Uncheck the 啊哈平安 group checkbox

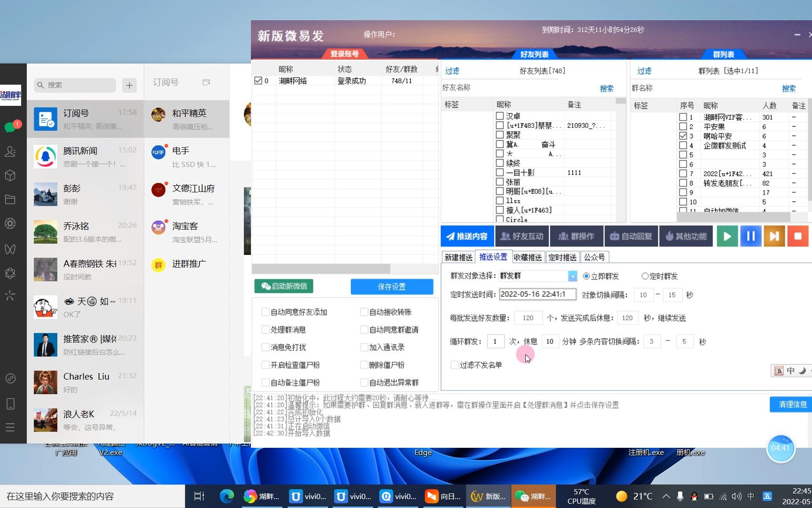click(x=683, y=136)
